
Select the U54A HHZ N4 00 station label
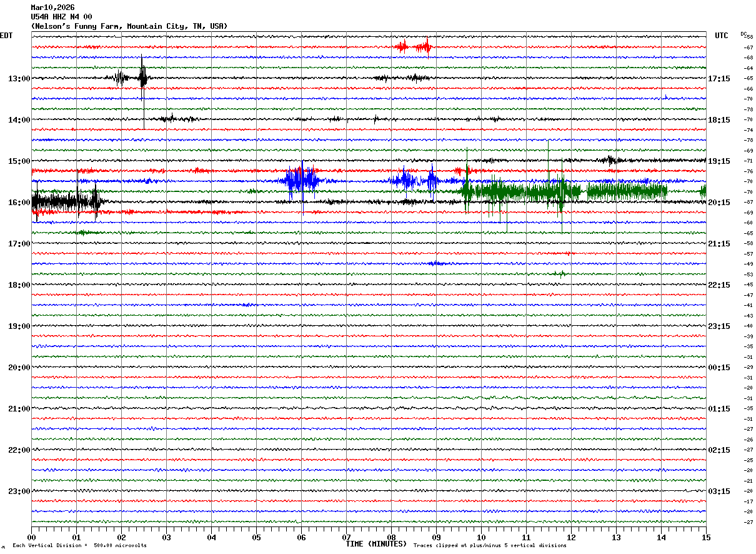[x=61, y=17]
